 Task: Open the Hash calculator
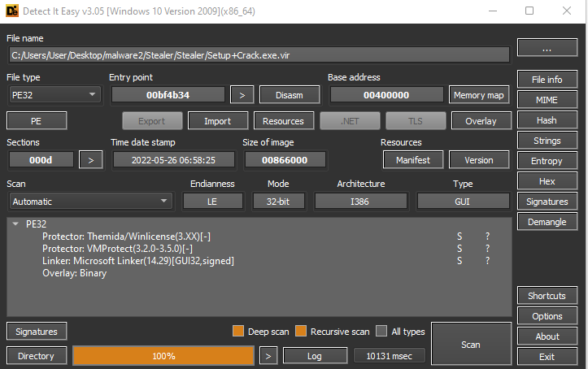click(547, 120)
